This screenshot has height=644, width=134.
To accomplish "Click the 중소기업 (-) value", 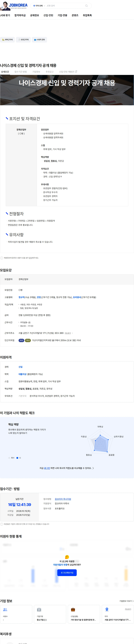I will click(x=41, y=620).
